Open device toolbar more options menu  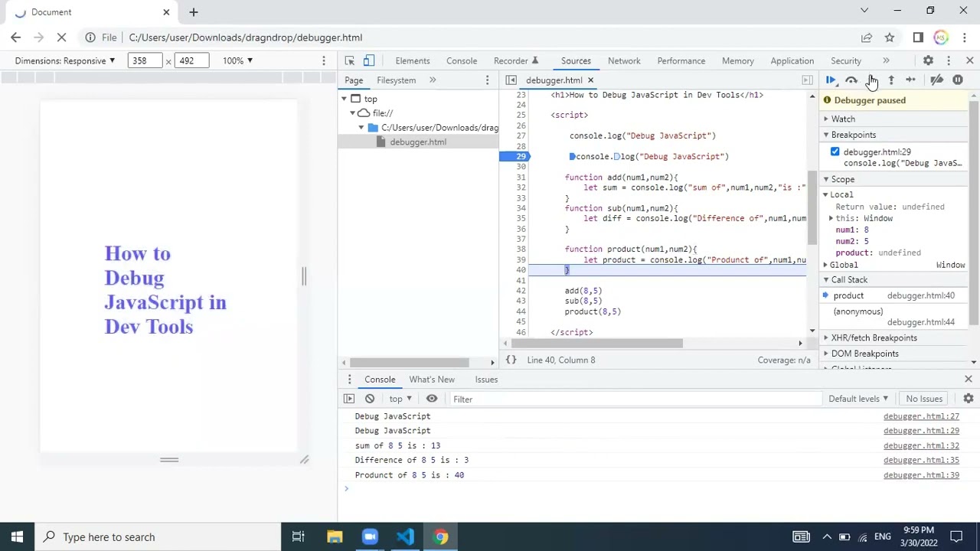click(324, 60)
